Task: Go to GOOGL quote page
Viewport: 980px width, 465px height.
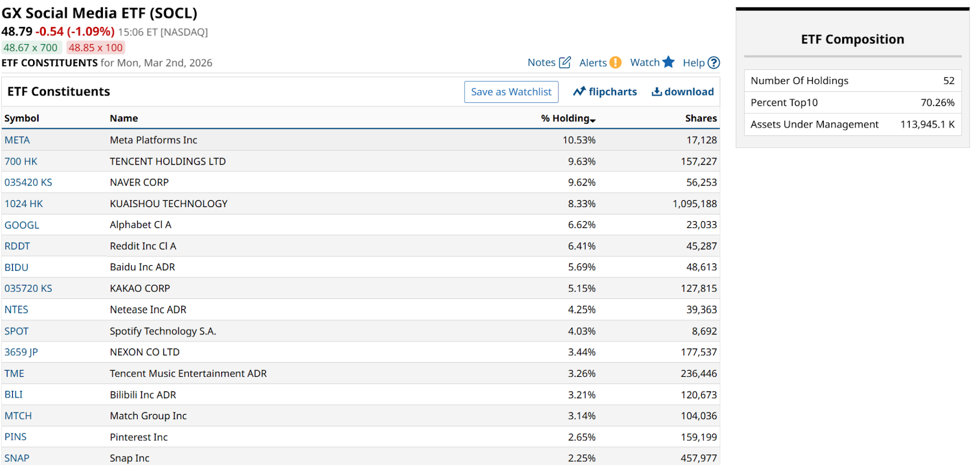Action: [22, 225]
